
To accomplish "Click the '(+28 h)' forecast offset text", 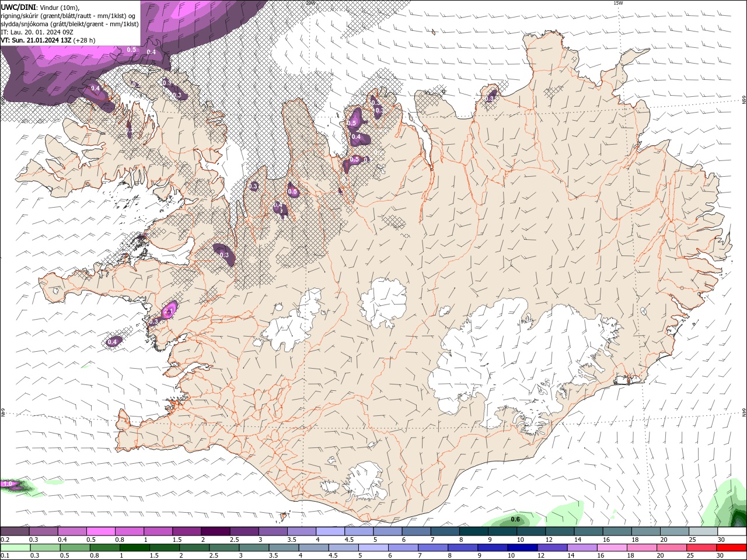I will coord(85,40).
